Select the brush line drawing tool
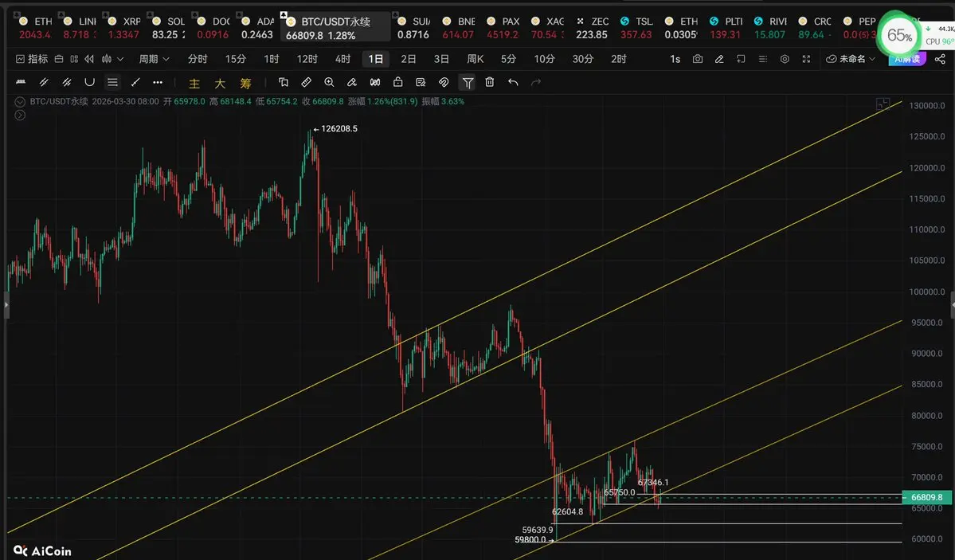955x560 pixels. 21,82
